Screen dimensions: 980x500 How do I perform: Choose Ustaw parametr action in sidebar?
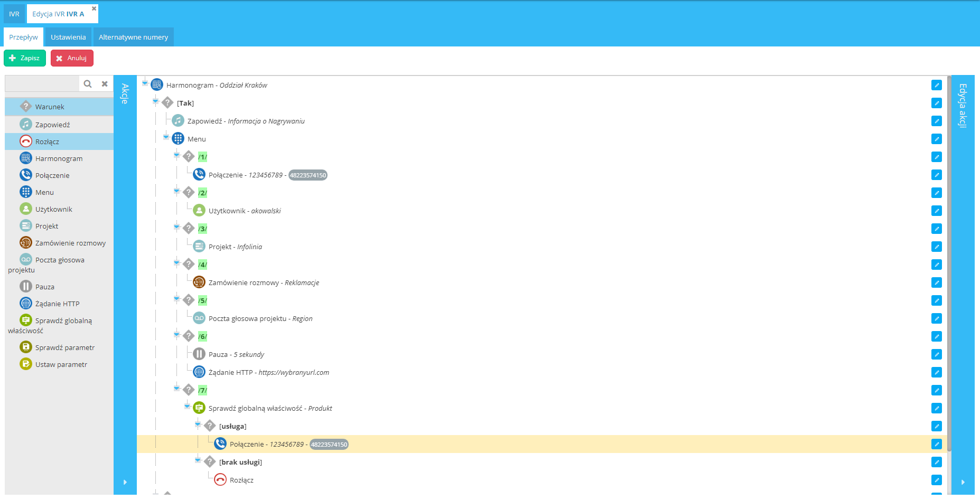pyautogui.click(x=59, y=364)
